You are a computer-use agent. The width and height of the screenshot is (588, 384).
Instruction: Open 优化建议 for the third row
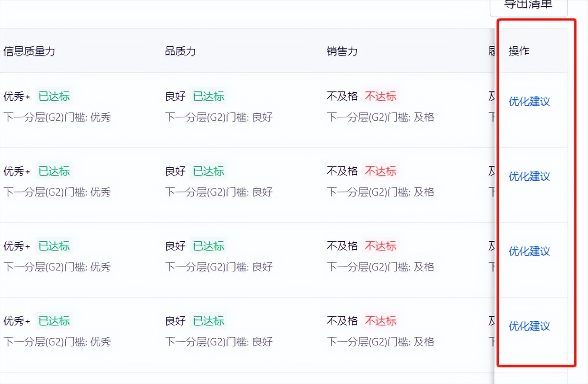[528, 251]
